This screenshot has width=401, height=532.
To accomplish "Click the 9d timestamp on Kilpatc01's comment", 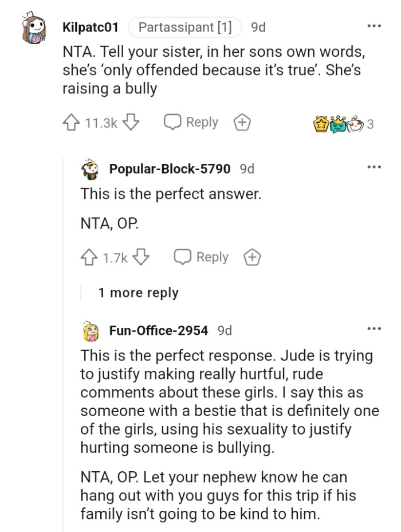I will pos(259,26).
